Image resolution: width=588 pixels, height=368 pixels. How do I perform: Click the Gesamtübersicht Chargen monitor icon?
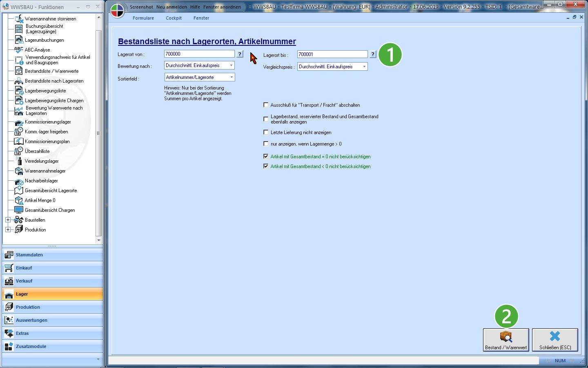(19, 210)
